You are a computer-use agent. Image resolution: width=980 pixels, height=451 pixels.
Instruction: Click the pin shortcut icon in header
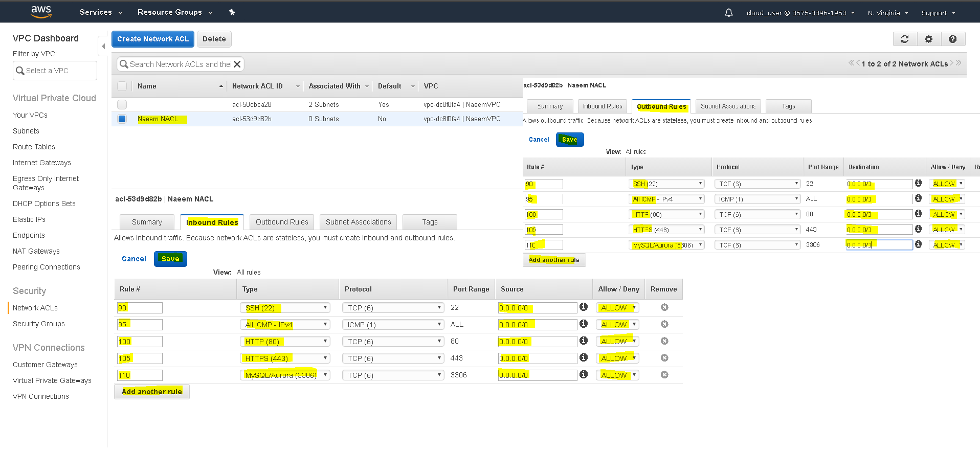(x=232, y=12)
